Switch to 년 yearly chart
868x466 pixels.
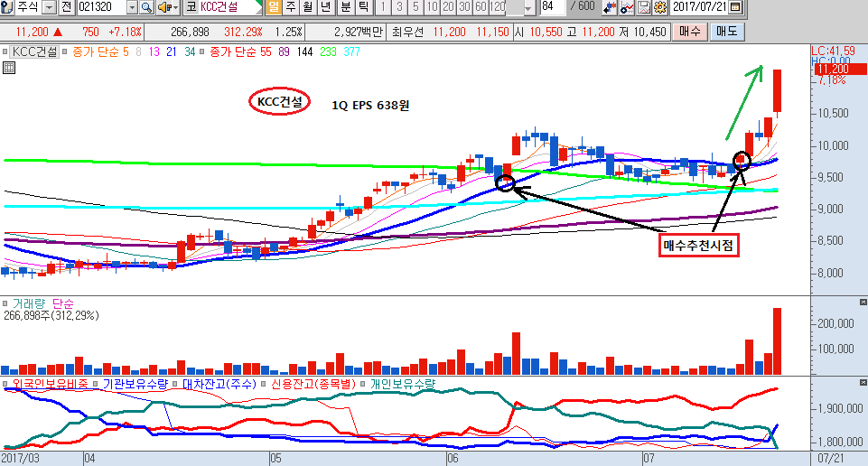click(x=325, y=7)
